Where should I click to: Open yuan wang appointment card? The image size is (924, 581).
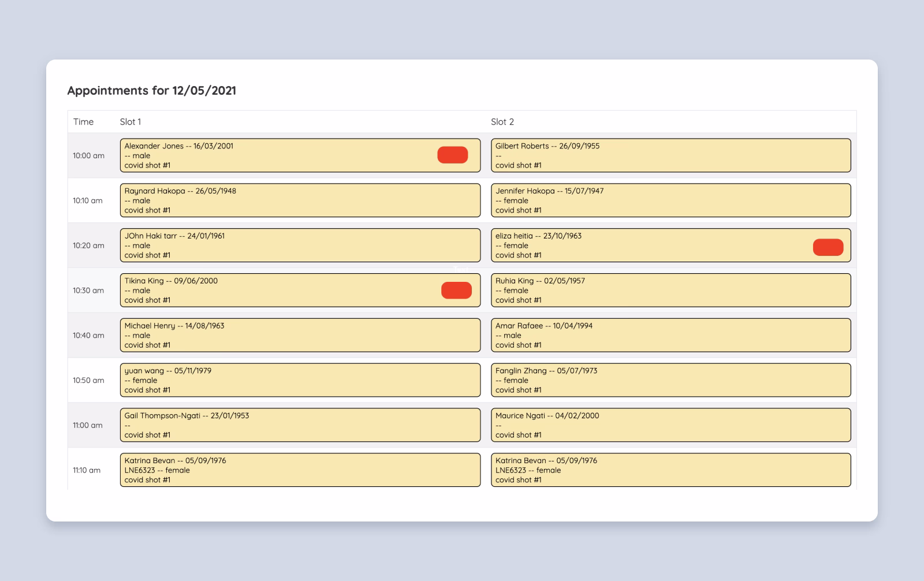pos(300,380)
